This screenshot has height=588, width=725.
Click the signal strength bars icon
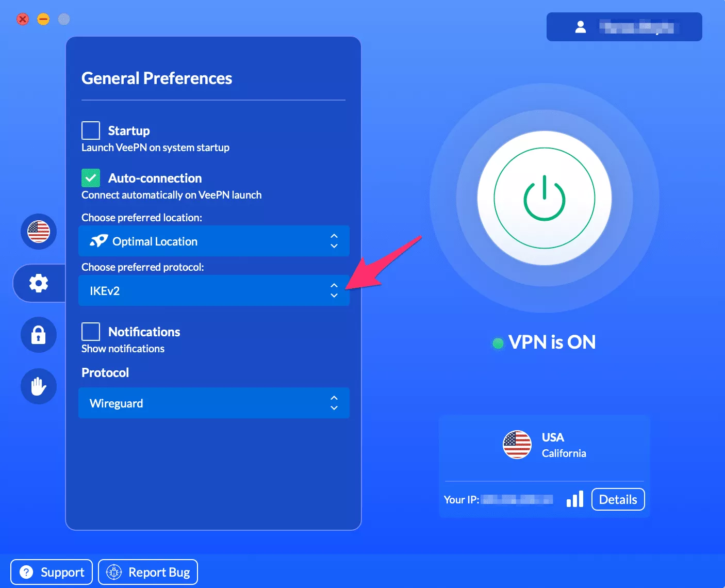coord(575,499)
